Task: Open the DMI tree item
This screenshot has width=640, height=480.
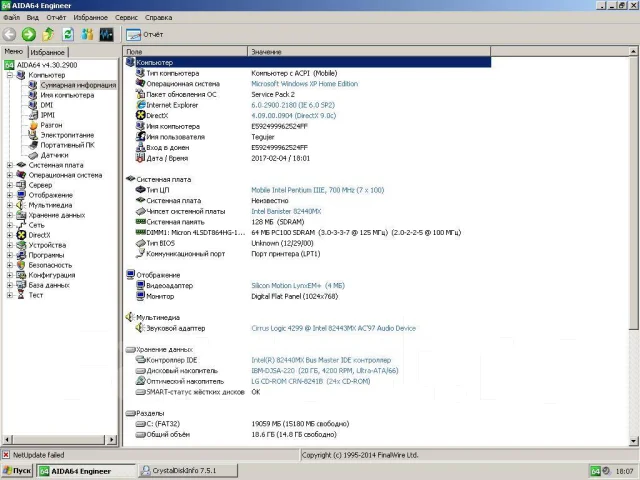Action: tap(47, 105)
